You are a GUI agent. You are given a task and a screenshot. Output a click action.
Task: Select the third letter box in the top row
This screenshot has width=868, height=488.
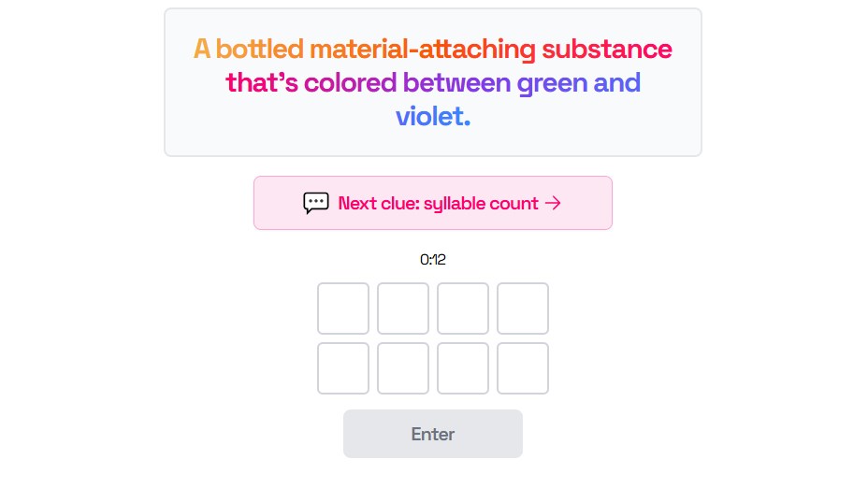pyautogui.click(x=463, y=309)
